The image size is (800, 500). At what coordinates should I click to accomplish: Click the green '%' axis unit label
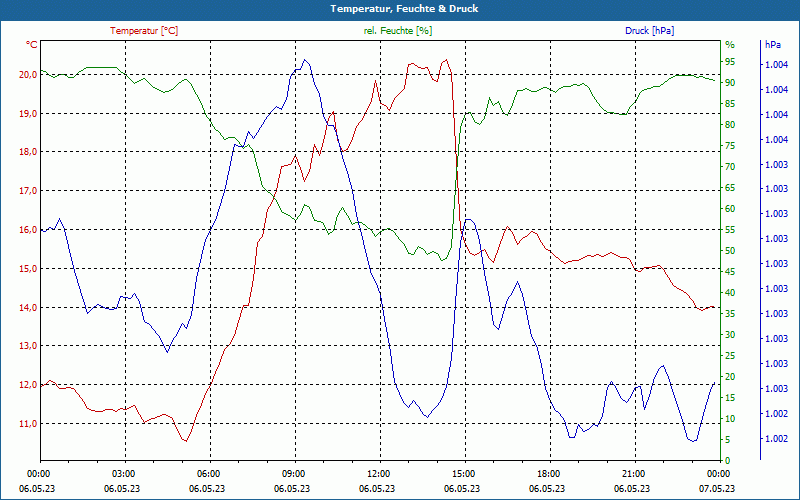(730, 45)
